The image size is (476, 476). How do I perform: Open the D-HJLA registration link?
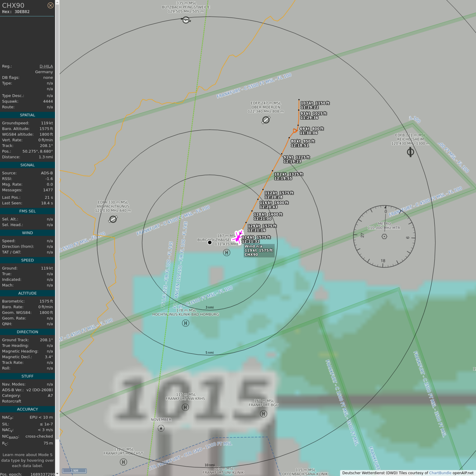click(x=46, y=66)
